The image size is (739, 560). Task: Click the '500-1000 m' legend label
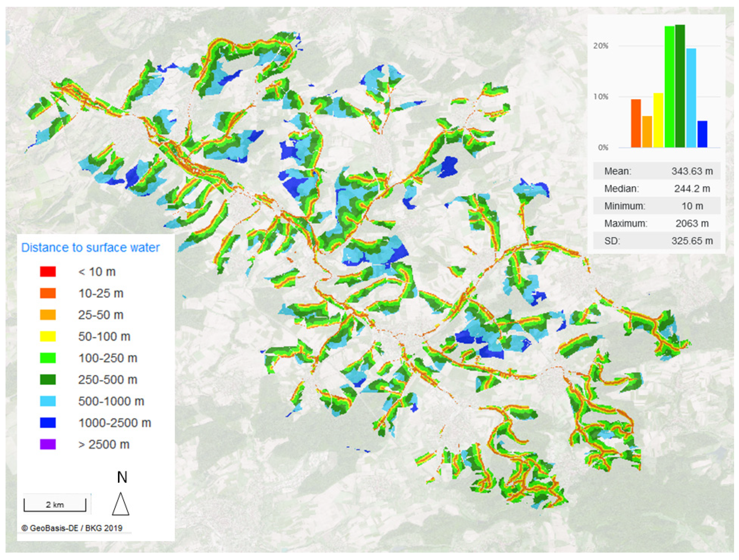(111, 401)
